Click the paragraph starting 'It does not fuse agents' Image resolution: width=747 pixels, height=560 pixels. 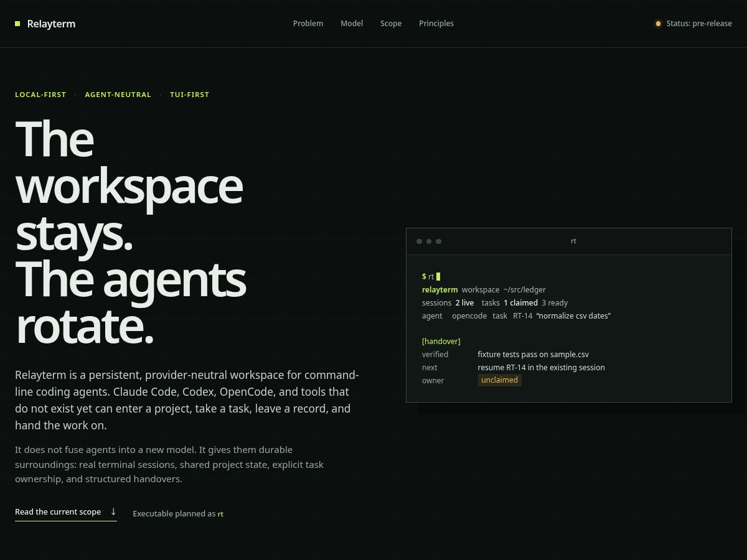169,464
